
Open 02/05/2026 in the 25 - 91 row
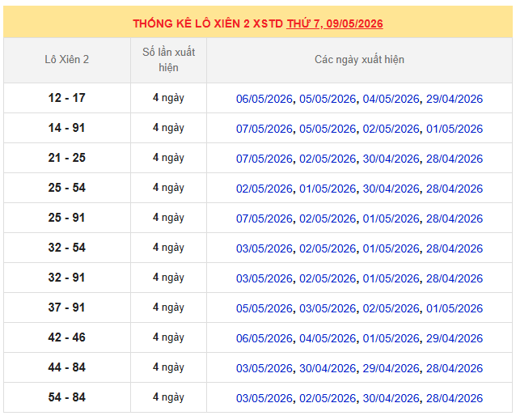tap(328, 218)
